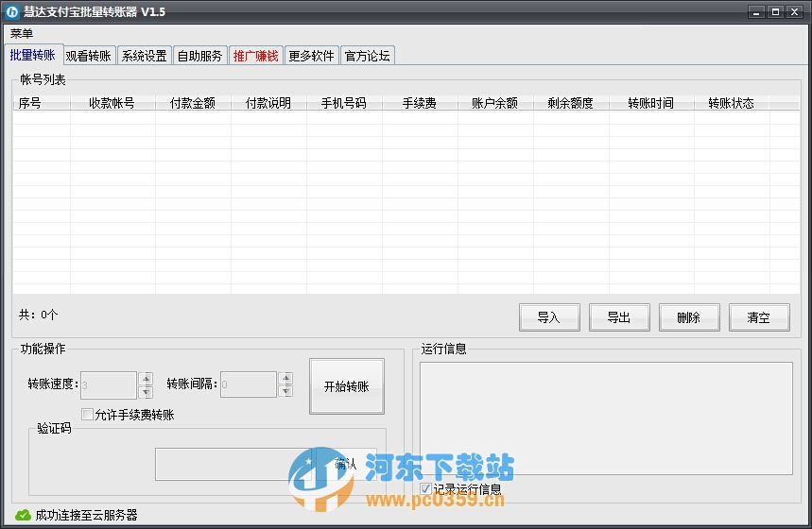Screen dimensions: 812x529
Task: Uncheck 记录运行信息 checkbox
Action: tap(425, 488)
